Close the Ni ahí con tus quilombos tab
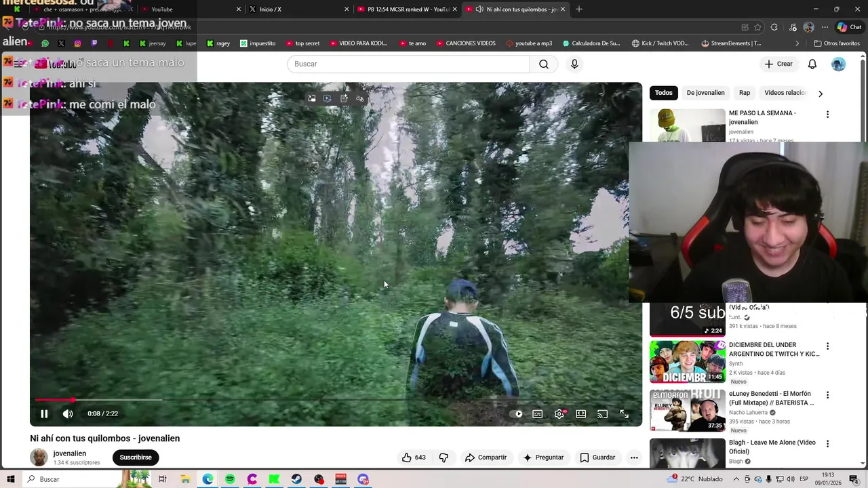The image size is (868, 488). [x=563, y=9]
